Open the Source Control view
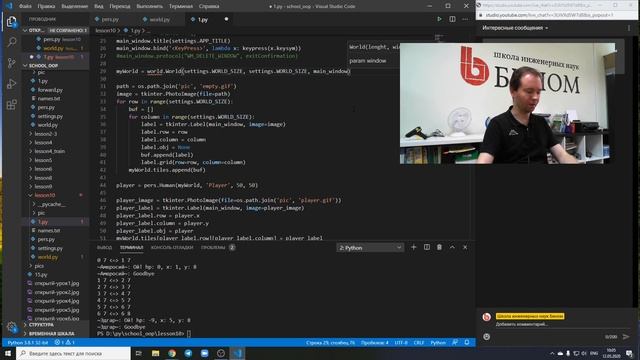The image size is (640, 360). pyautogui.click(x=11, y=63)
